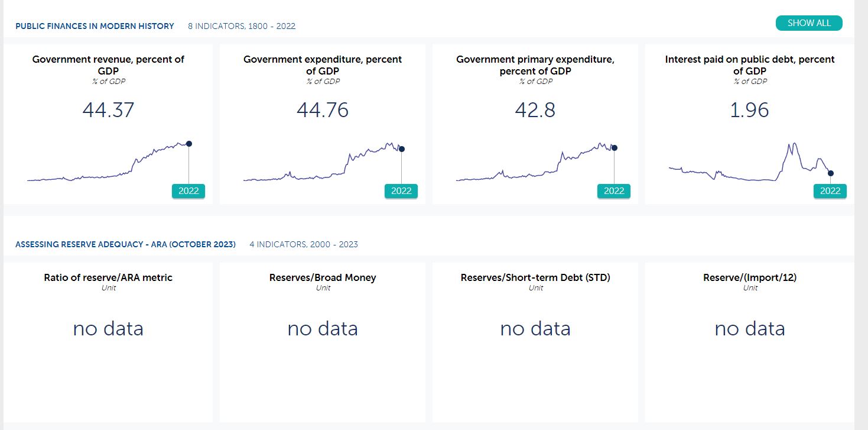Viewport: 868px width, 430px height.
Task: Open Government primary expenditure card title
Action: [x=535, y=65]
